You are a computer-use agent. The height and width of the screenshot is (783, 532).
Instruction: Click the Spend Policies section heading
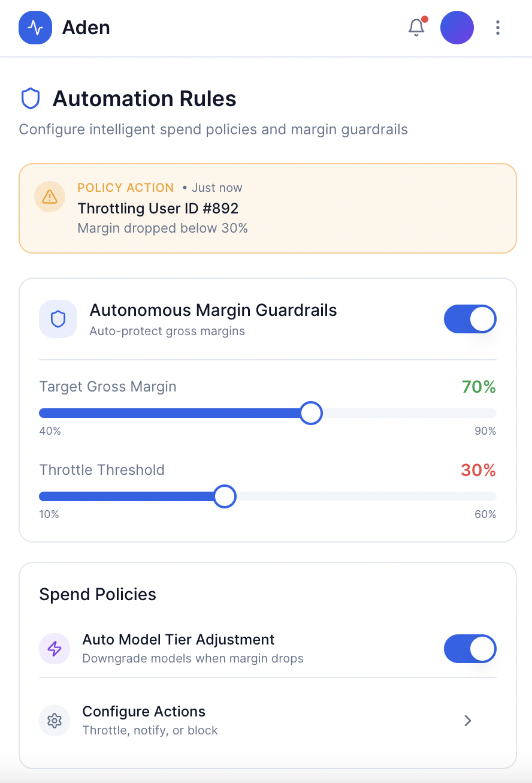coord(98,595)
